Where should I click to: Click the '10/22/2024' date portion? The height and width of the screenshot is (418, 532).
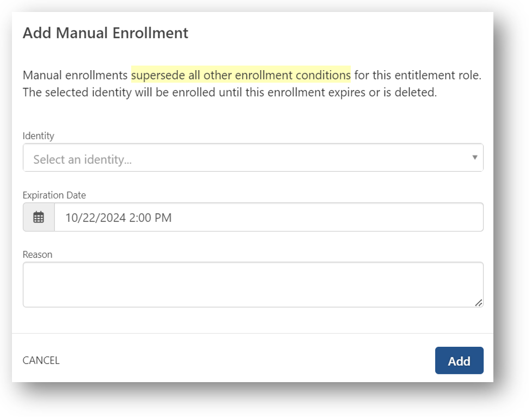click(x=95, y=218)
